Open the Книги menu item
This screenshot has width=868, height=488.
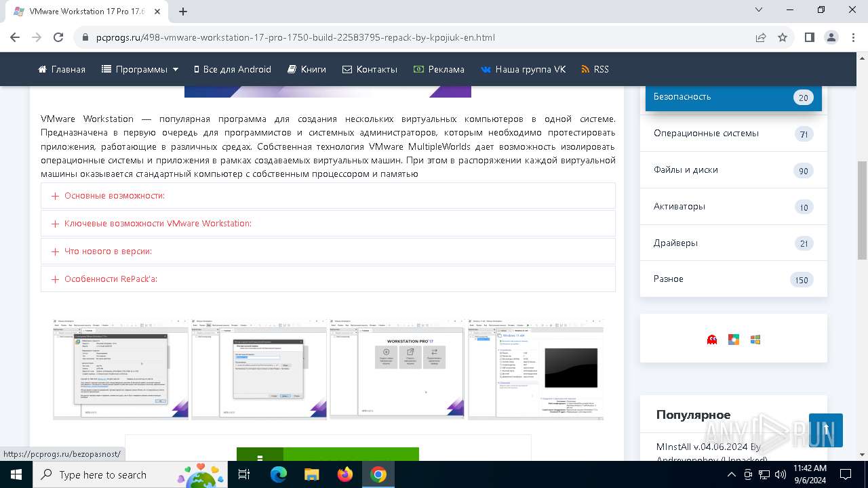[x=307, y=69]
